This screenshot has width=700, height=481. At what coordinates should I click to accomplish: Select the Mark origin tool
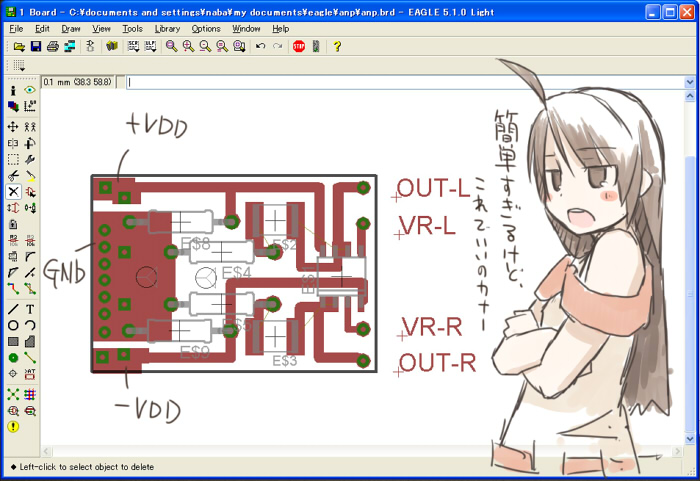pyautogui.click(x=30, y=106)
